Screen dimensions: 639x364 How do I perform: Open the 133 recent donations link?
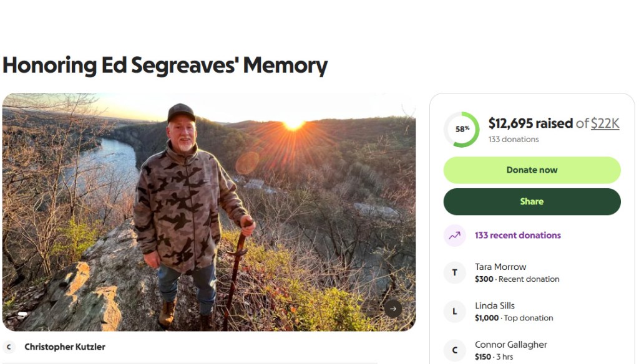pyautogui.click(x=517, y=236)
